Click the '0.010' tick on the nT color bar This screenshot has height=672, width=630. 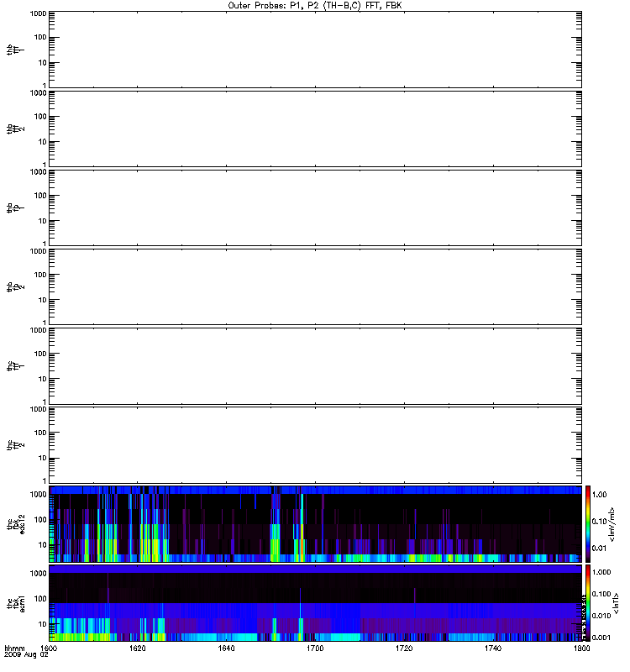tap(601, 616)
